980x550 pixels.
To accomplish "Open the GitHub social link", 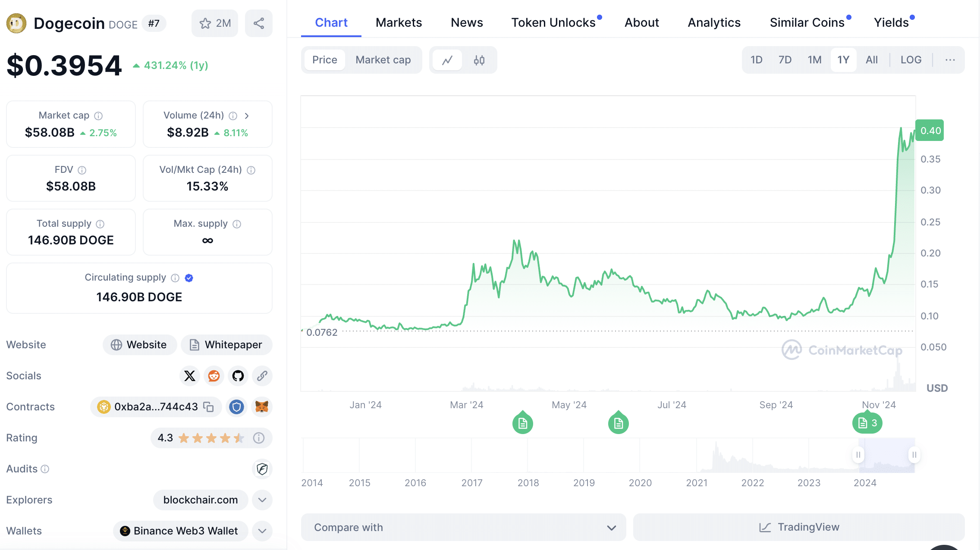I will tap(238, 376).
